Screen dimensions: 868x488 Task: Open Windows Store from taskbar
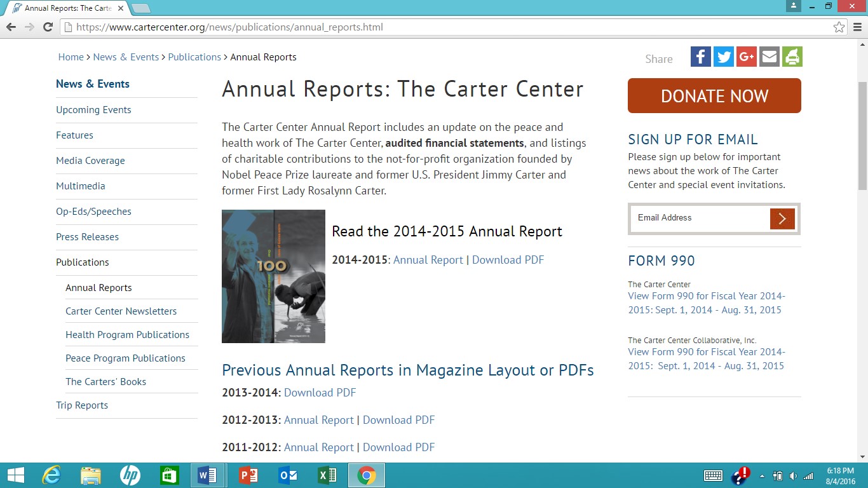point(169,475)
